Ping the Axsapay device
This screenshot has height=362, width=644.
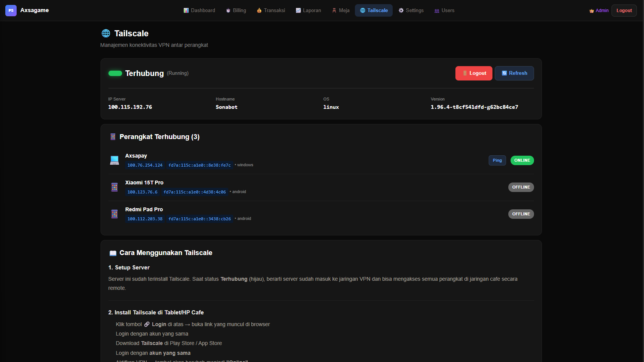click(497, 161)
